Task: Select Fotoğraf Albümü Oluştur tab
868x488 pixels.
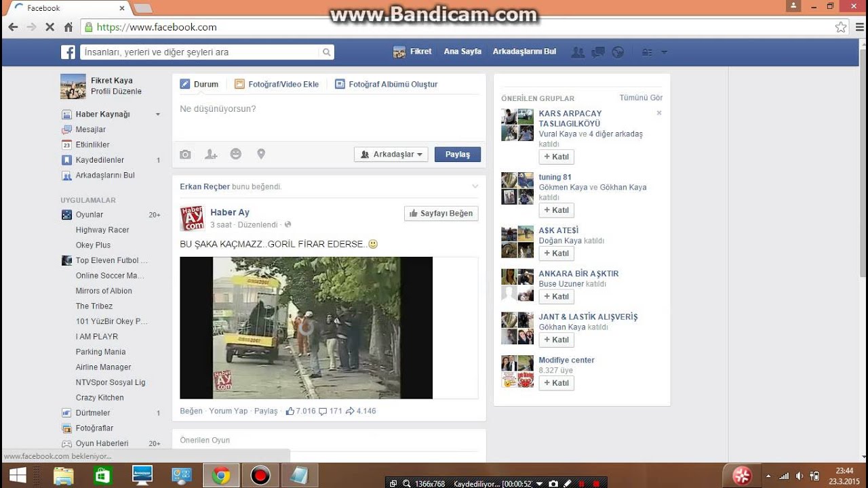Action: pyautogui.click(x=387, y=84)
